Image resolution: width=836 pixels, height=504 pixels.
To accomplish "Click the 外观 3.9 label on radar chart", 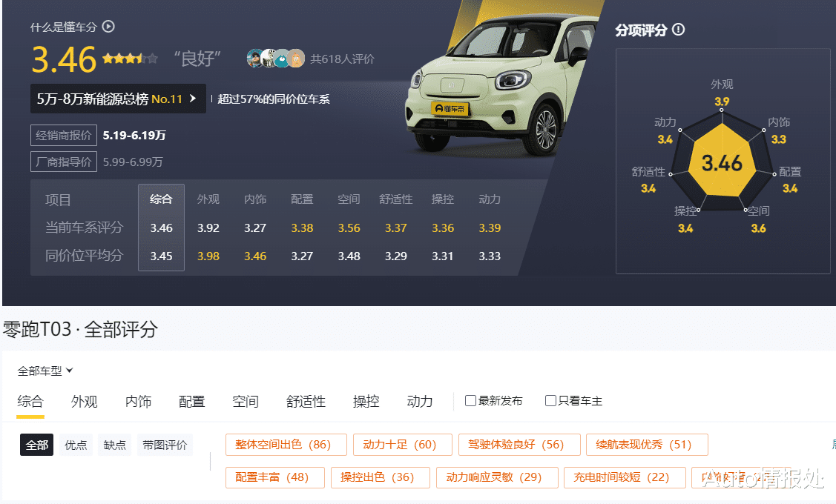I will pos(722,93).
